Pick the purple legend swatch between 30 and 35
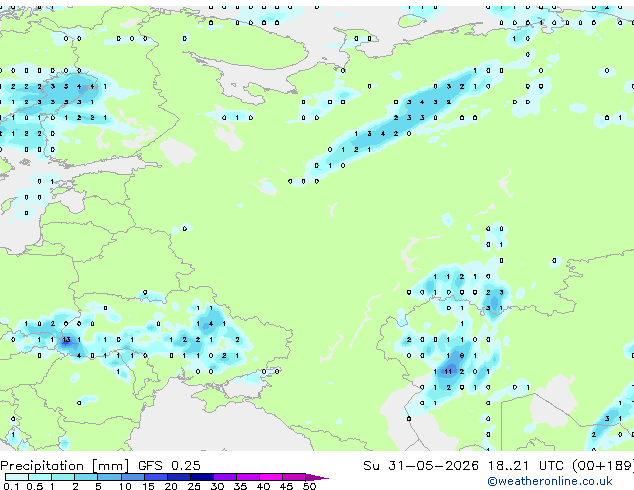The width and height of the screenshot is (634, 490). [225, 477]
